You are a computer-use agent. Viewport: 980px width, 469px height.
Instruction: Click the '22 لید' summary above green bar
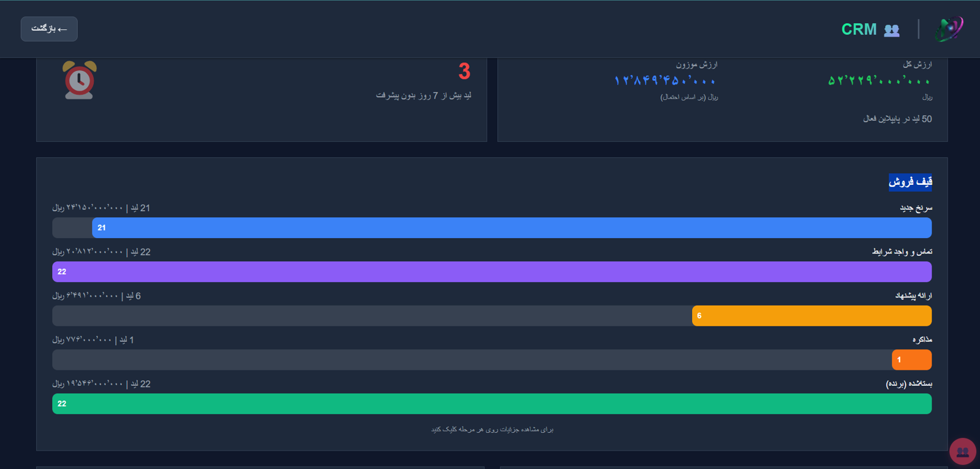click(102, 385)
